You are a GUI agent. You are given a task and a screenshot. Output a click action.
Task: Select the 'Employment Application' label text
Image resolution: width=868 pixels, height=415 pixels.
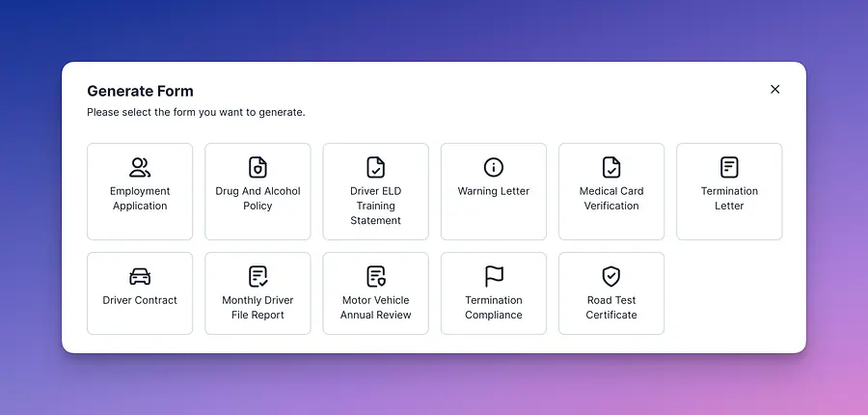coord(140,199)
